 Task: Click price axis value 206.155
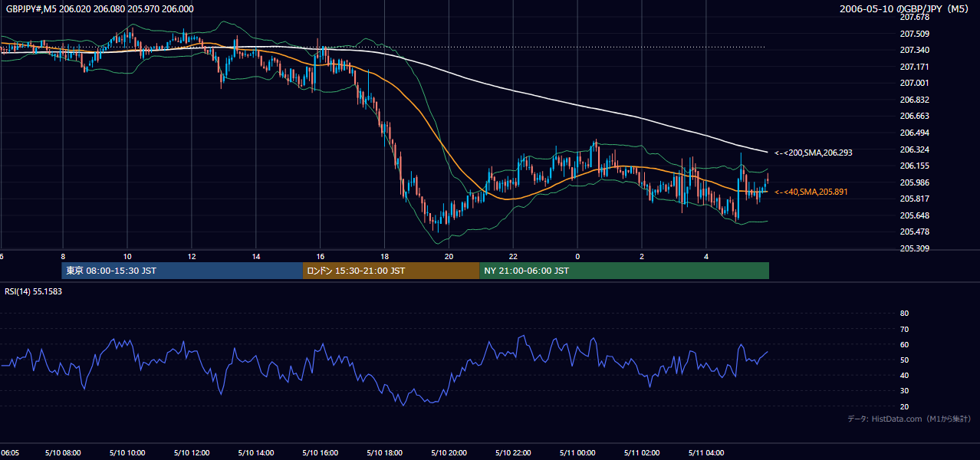[915, 166]
